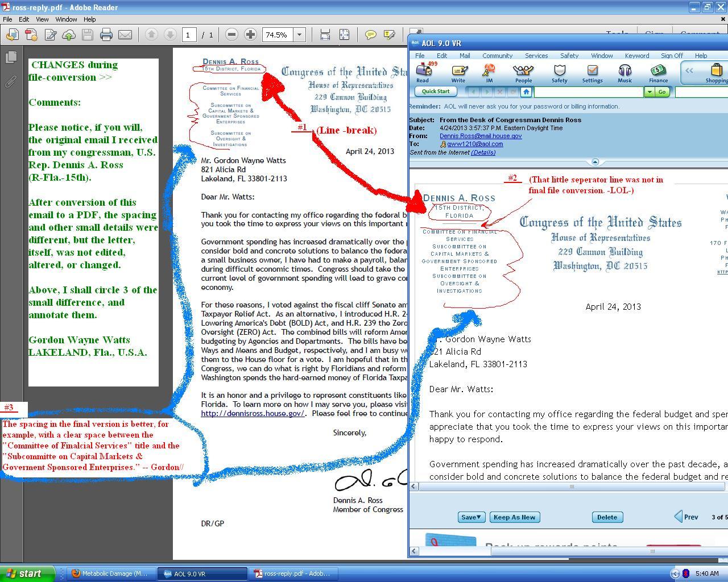Open Adobe Reader Window menu
Screen dimensions: 728x582
click(66, 19)
